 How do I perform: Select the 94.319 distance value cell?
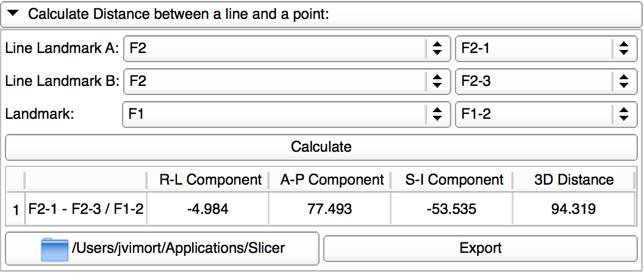point(573,210)
